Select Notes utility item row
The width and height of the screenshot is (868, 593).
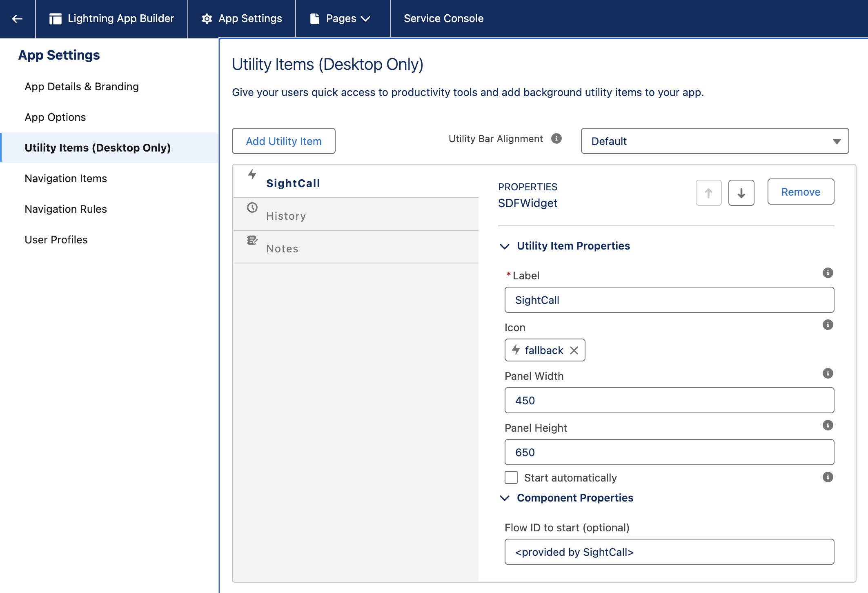pyautogui.click(x=356, y=247)
